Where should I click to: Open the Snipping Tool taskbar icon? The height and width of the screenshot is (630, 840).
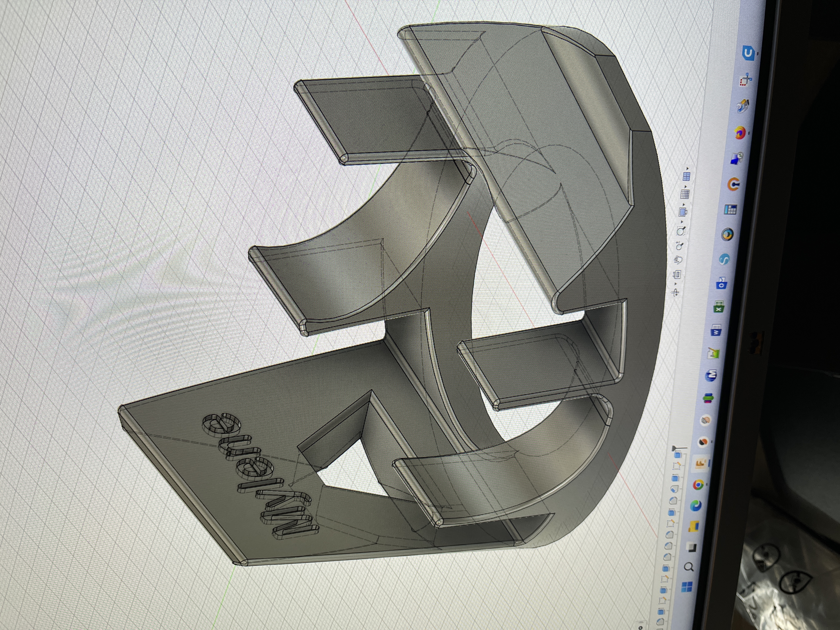745,80
